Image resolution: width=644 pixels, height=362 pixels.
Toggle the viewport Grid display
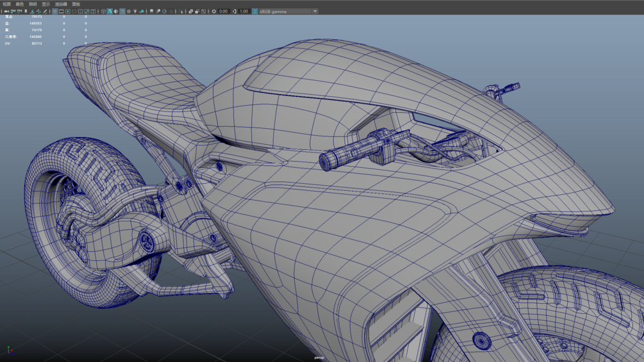[x=55, y=12]
